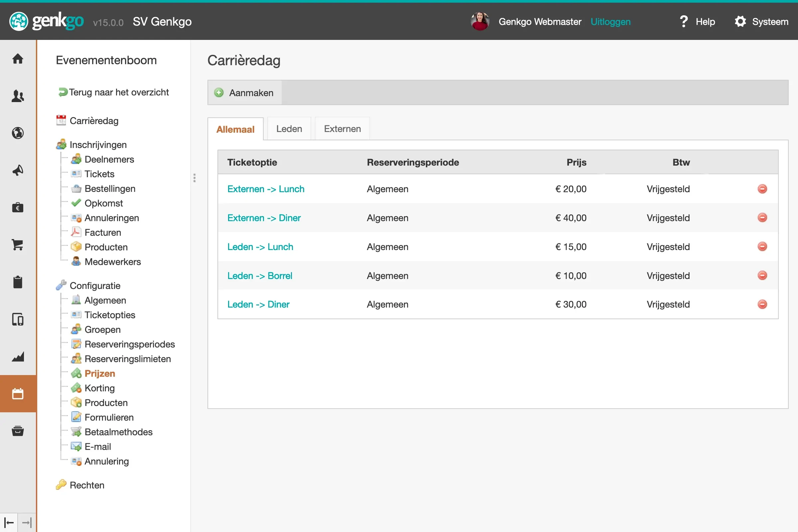This screenshot has width=798, height=532.
Task: Click the globe icon in sidebar
Action: pyautogui.click(x=18, y=133)
